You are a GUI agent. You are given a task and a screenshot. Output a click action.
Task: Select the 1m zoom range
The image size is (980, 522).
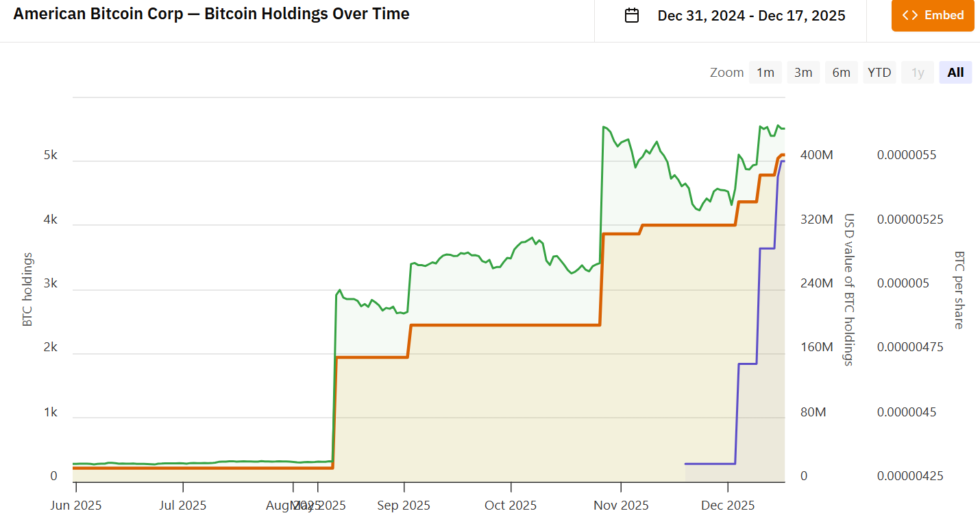[765, 72]
